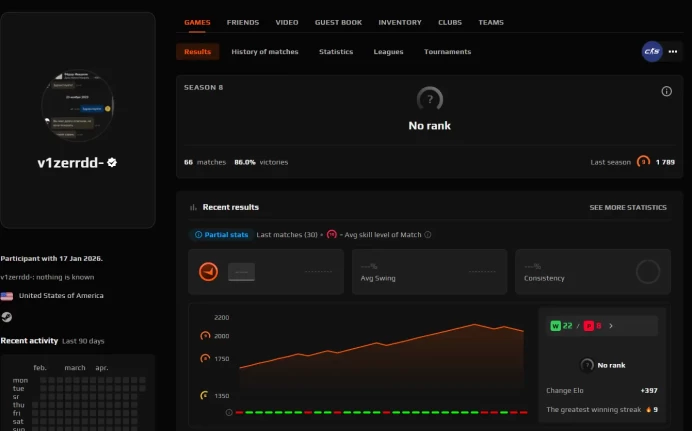
Task: Click the Consistency circular gauge
Action: pos(648,272)
